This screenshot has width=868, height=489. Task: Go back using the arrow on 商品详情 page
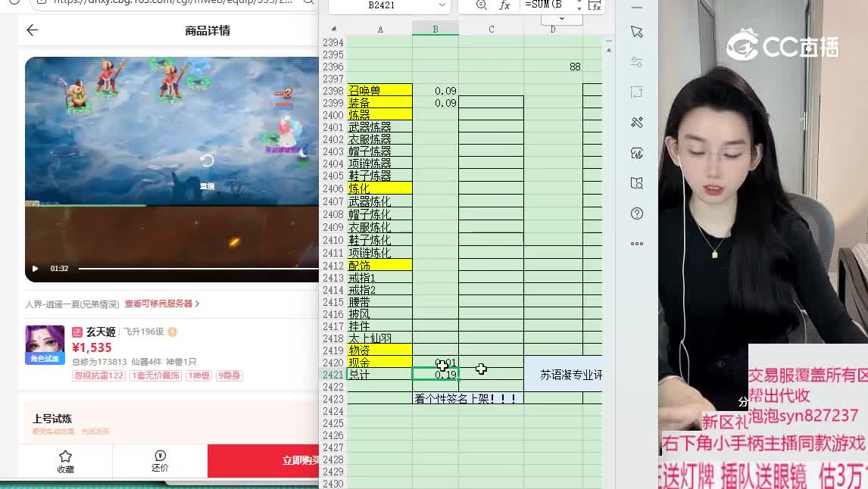pyautogui.click(x=32, y=30)
